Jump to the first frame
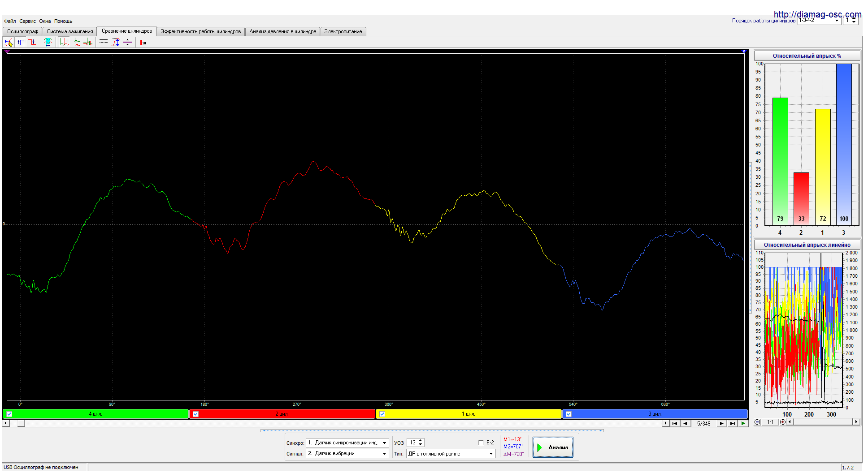Viewport: 868px width, 473px height. coord(675,423)
